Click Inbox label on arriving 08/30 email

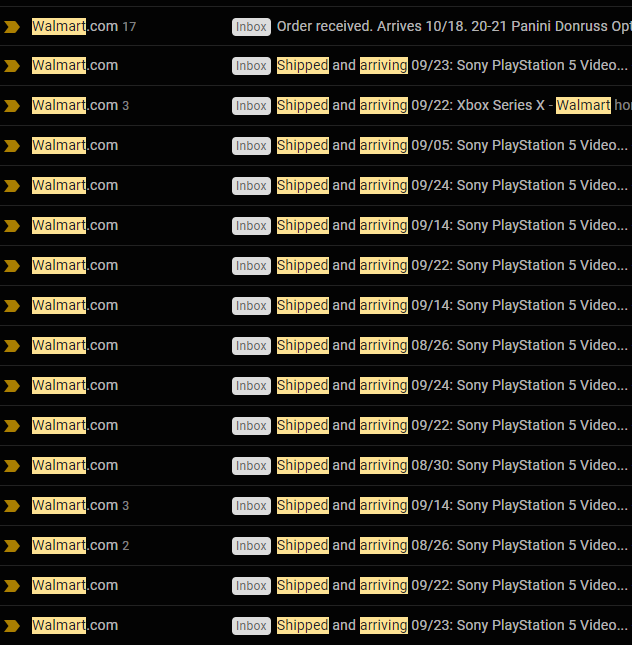coord(251,466)
